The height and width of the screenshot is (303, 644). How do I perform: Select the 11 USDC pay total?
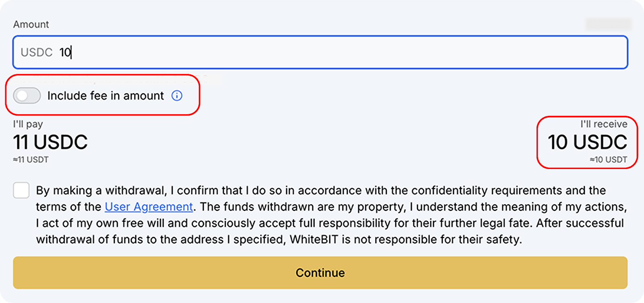point(50,142)
